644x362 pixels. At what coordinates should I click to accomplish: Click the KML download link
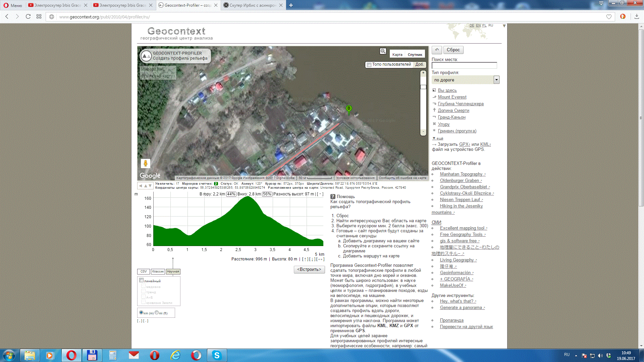pos(485,144)
